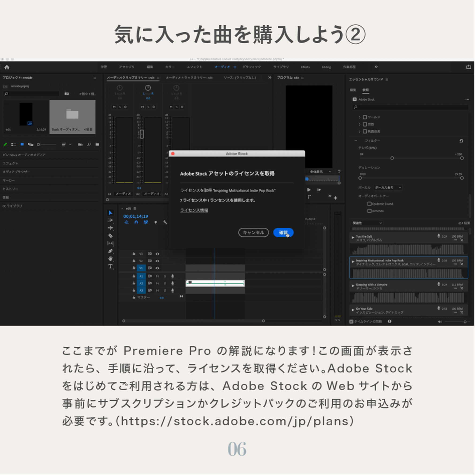Select the Hand tool
Viewport: 476px width, 476px height.
[x=111, y=259]
